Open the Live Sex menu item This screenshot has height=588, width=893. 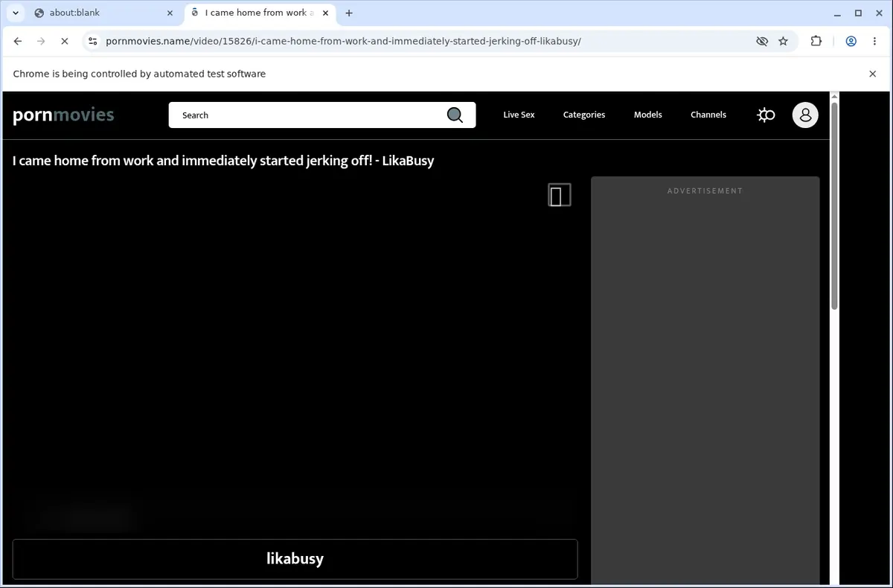[x=519, y=115]
